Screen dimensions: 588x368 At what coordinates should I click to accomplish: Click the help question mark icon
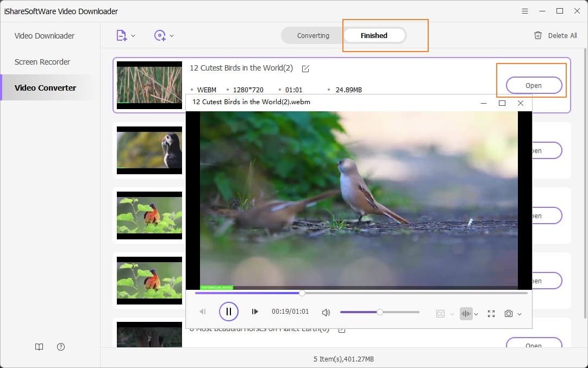tap(60, 347)
